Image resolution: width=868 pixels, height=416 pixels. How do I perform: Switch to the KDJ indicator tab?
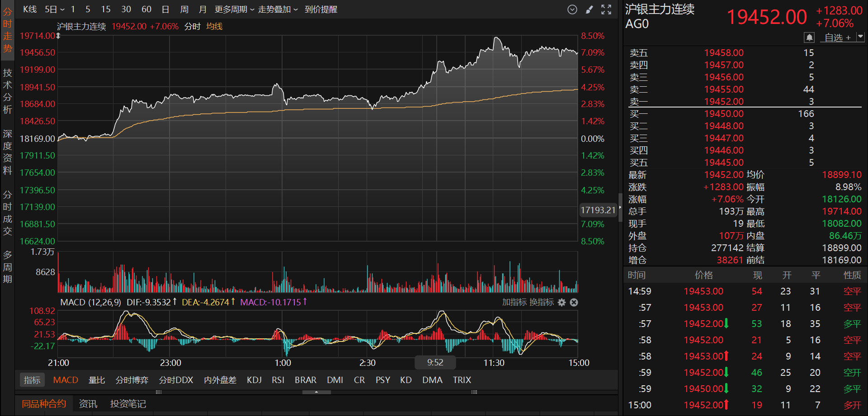point(254,380)
